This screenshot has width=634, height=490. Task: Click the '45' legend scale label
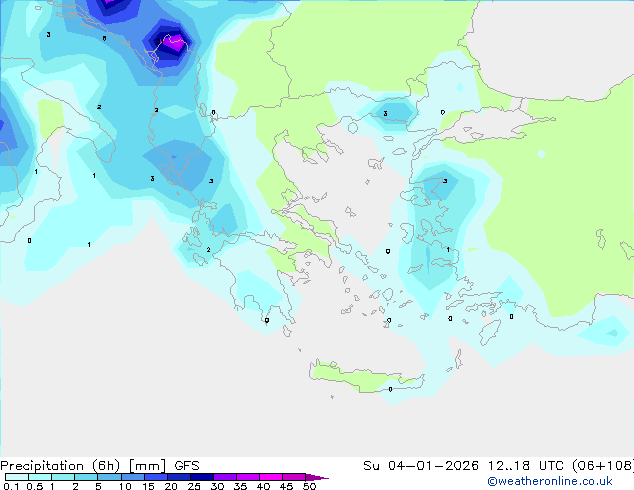coord(286,486)
